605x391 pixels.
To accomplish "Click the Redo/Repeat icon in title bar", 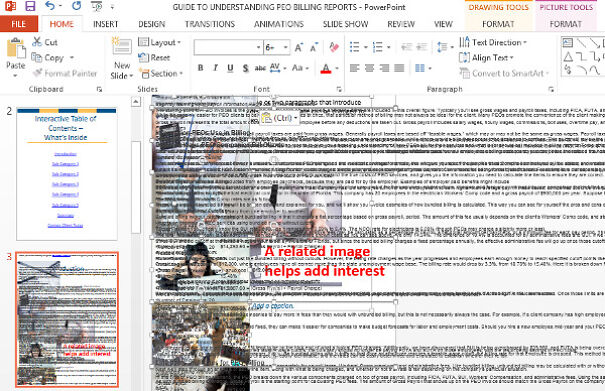I will coord(76,6).
